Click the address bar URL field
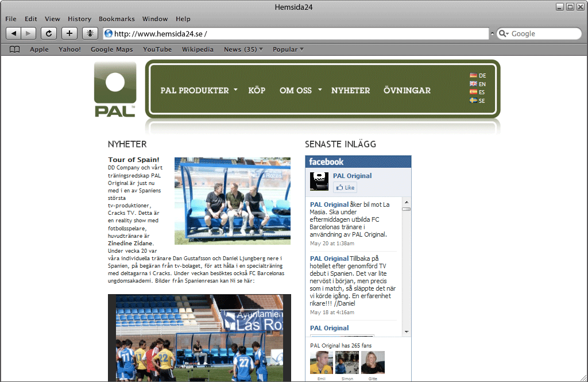The width and height of the screenshot is (588, 382). 296,34
